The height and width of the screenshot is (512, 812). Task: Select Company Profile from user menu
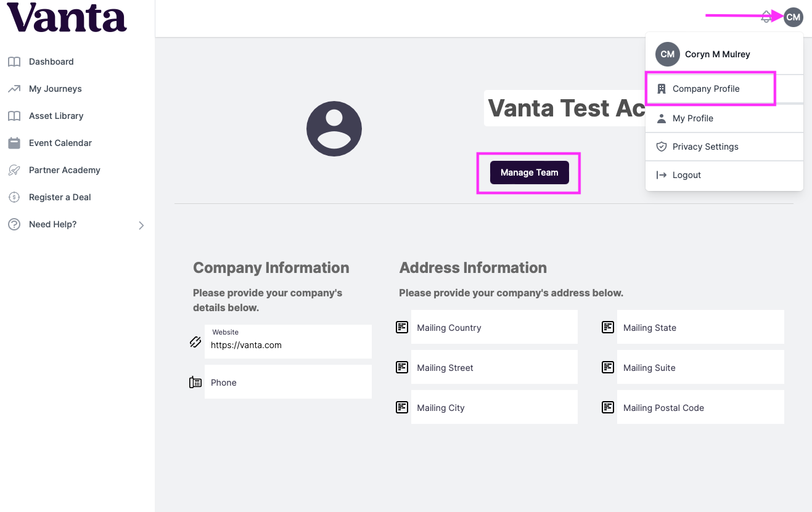pos(724,89)
